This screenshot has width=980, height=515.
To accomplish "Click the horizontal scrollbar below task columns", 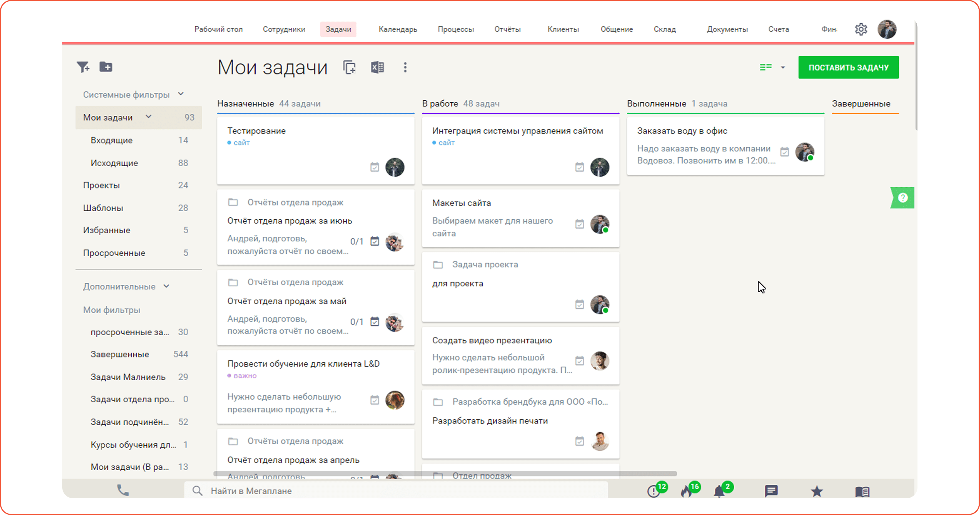I will pyautogui.click(x=445, y=474).
